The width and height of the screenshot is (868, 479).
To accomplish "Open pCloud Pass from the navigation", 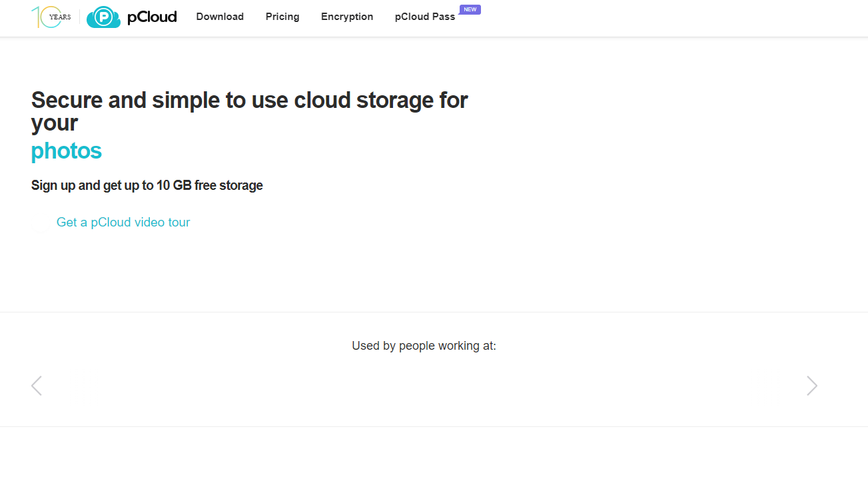I will [x=425, y=17].
